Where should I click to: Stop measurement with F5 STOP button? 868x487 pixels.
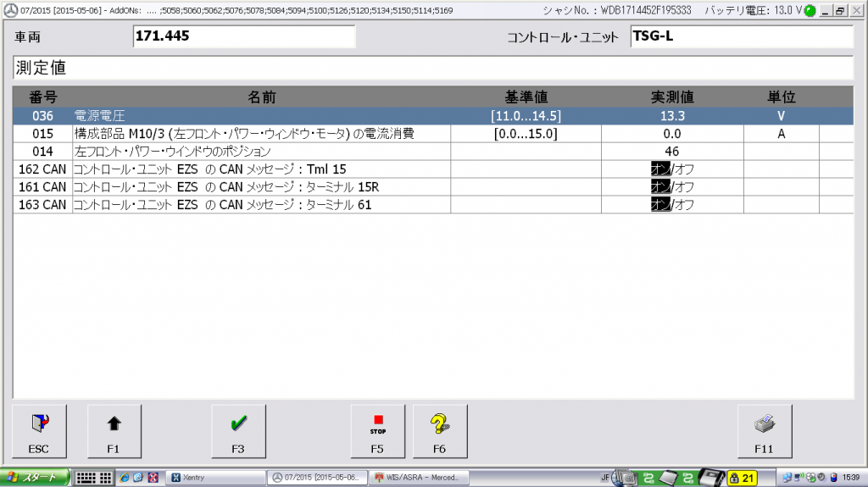[x=378, y=430]
